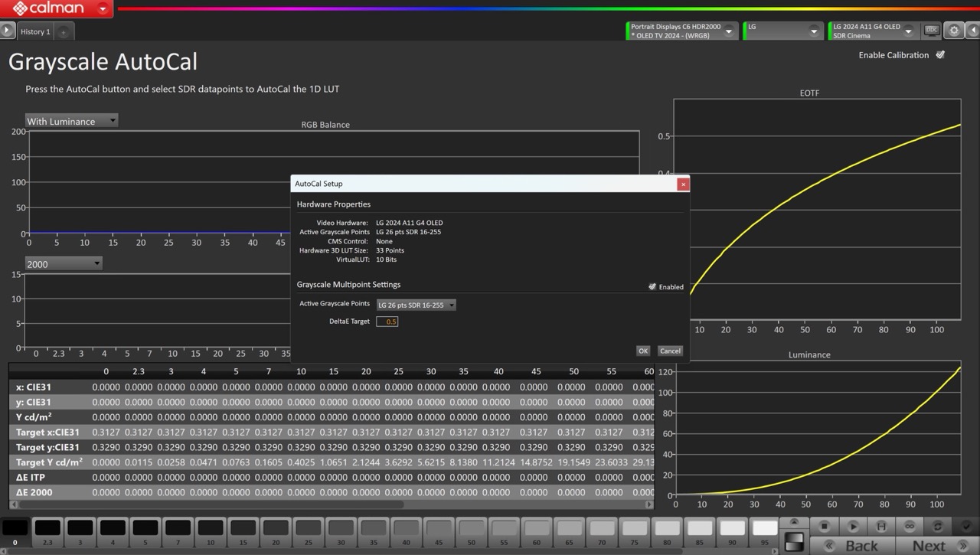Collapse the right panel arrow next to gear
The height and width of the screenshot is (555, 980).
pyautogui.click(x=972, y=31)
